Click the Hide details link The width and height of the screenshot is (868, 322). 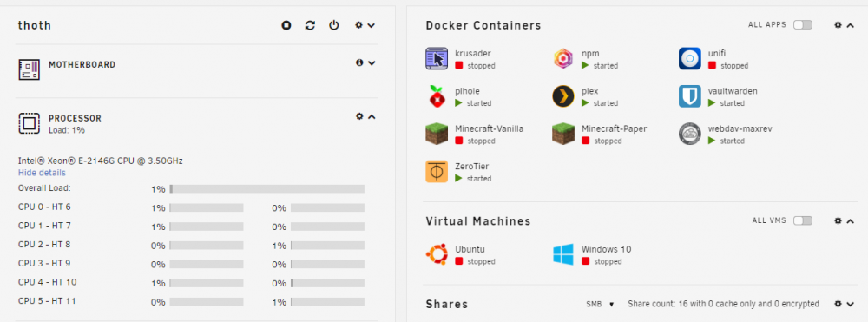click(x=42, y=173)
